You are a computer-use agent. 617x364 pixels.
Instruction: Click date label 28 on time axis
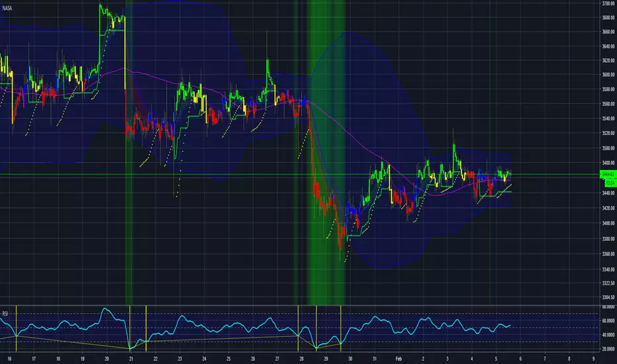pyautogui.click(x=301, y=359)
